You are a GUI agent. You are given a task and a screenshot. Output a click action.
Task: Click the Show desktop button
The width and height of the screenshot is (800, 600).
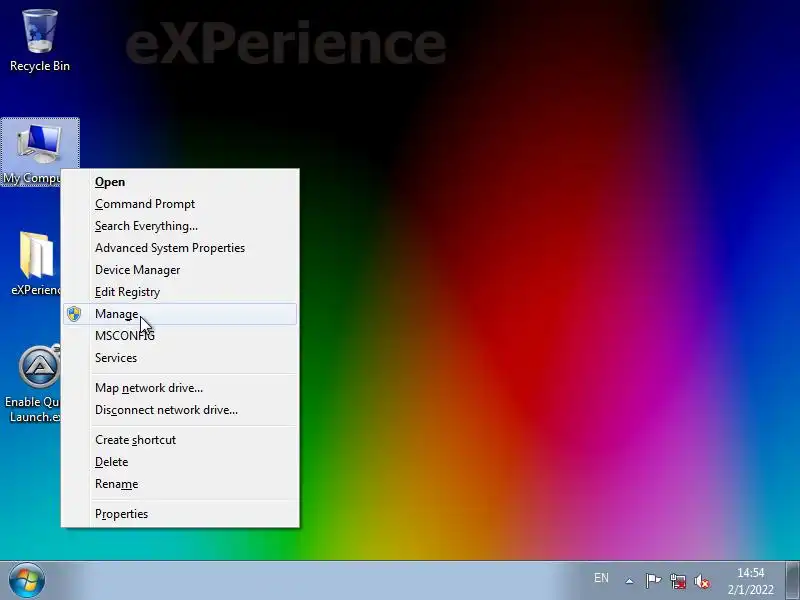(x=792, y=581)
